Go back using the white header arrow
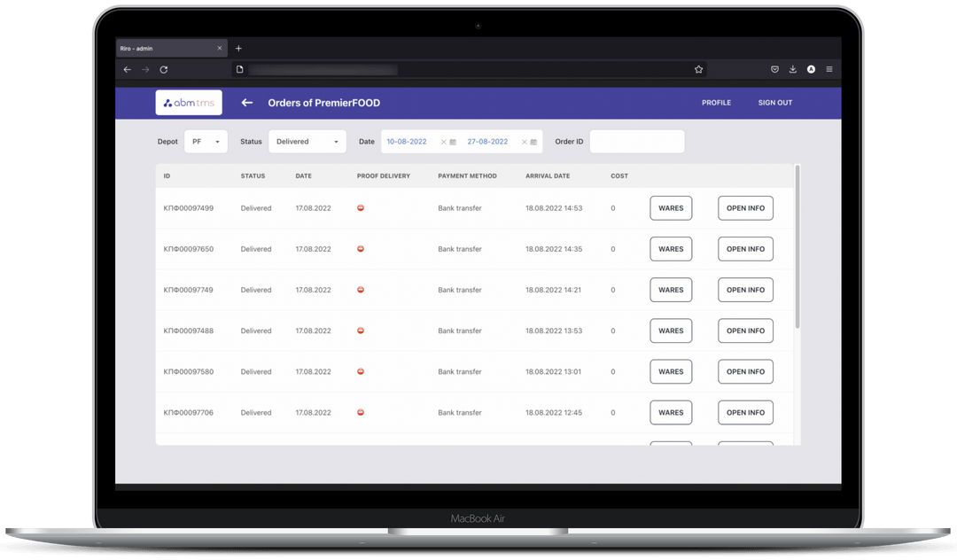 246,103
